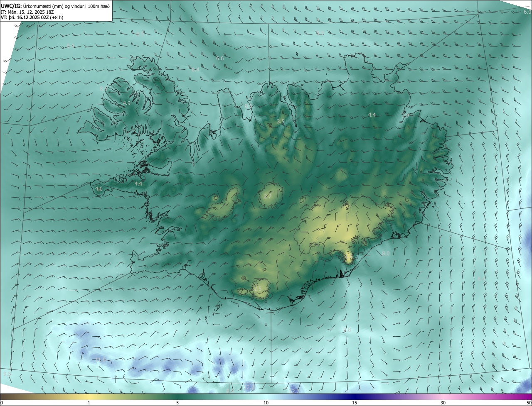Click the 6.6 value label north of Iceland

(220, 59)
